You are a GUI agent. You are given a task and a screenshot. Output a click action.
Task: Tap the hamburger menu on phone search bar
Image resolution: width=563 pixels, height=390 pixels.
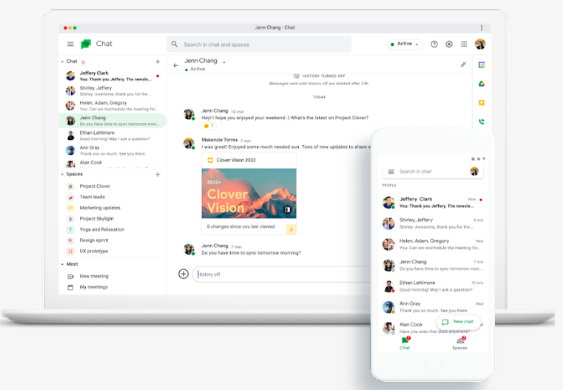click(x=391, y=171)
